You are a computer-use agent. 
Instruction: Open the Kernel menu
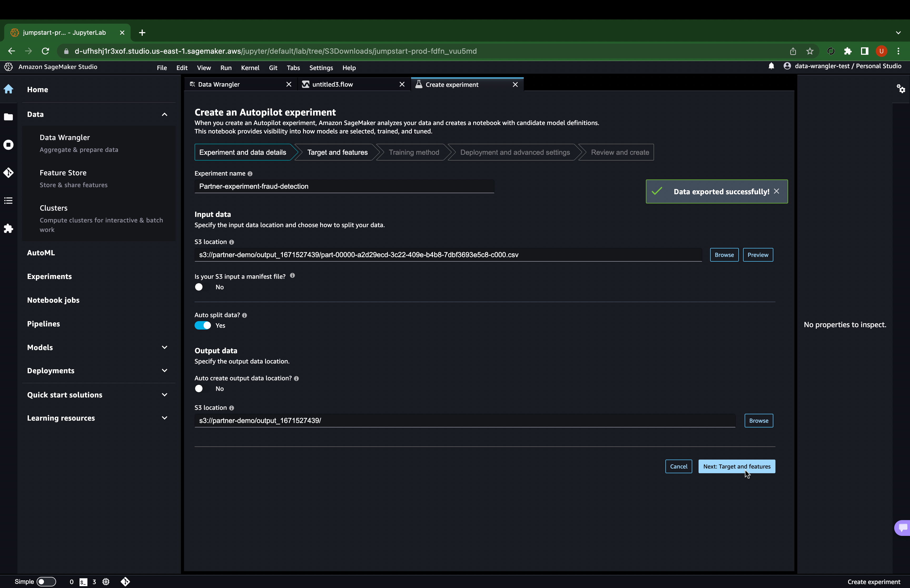tap(250, 68)
